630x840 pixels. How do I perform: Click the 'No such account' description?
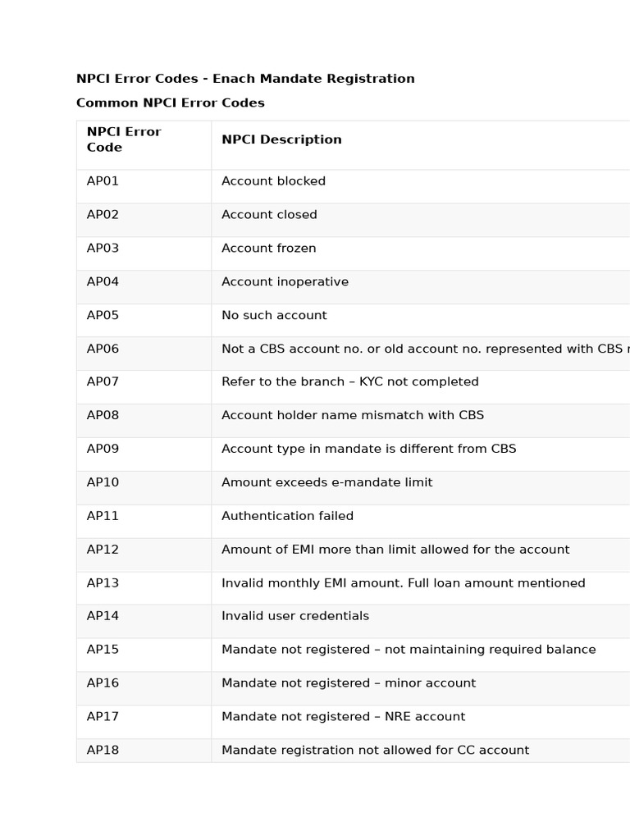274,316
